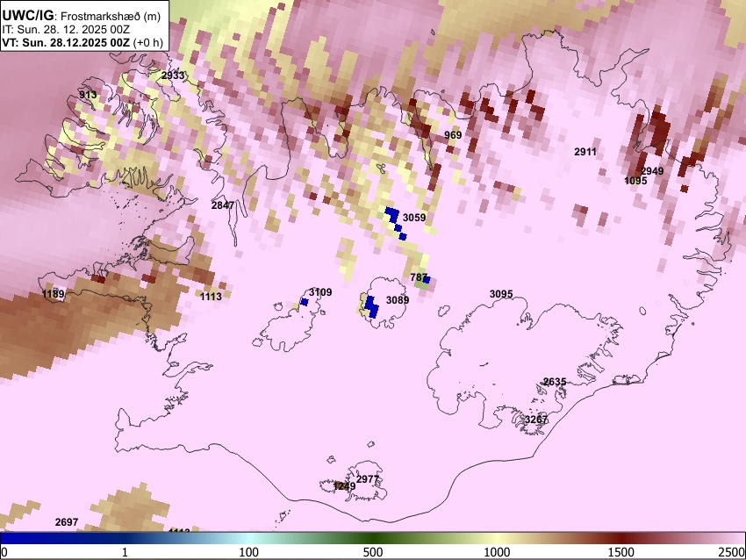Select the VT: Sun. 28.12.2025 00Z (+0 h) line

pos(82,42)
